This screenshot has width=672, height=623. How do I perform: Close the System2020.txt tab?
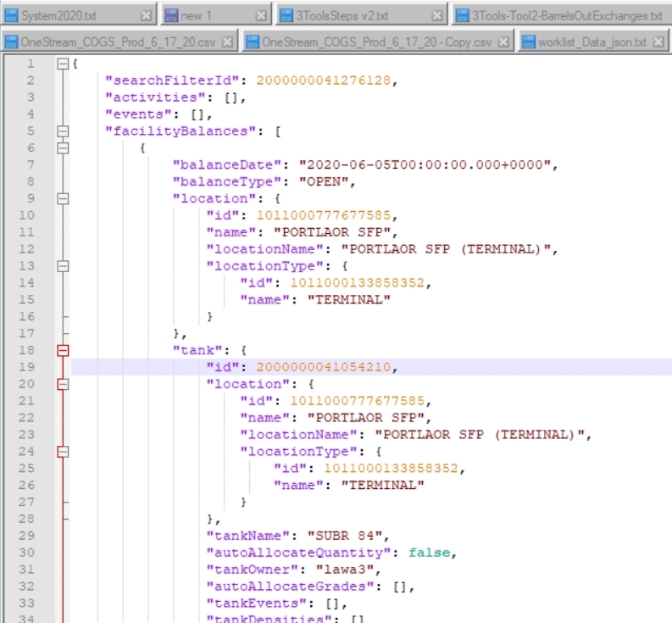coord(146,16)
